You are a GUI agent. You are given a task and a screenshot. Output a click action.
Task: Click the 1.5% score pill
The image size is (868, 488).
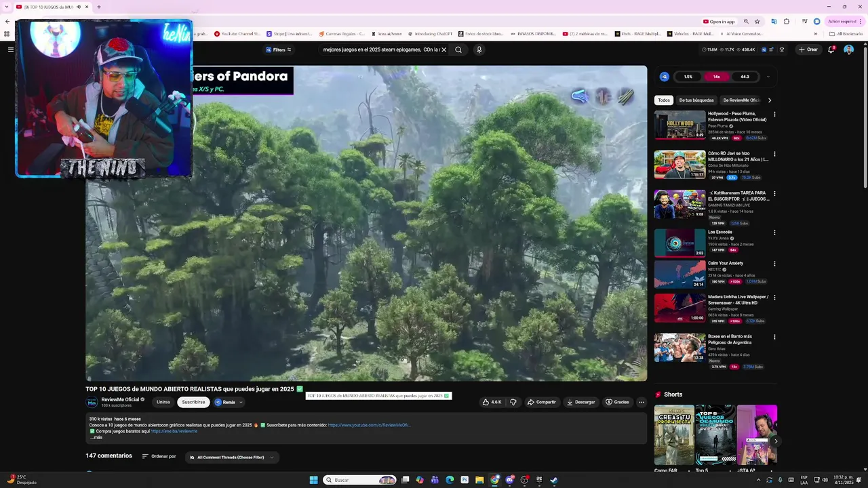click(688, 77)
